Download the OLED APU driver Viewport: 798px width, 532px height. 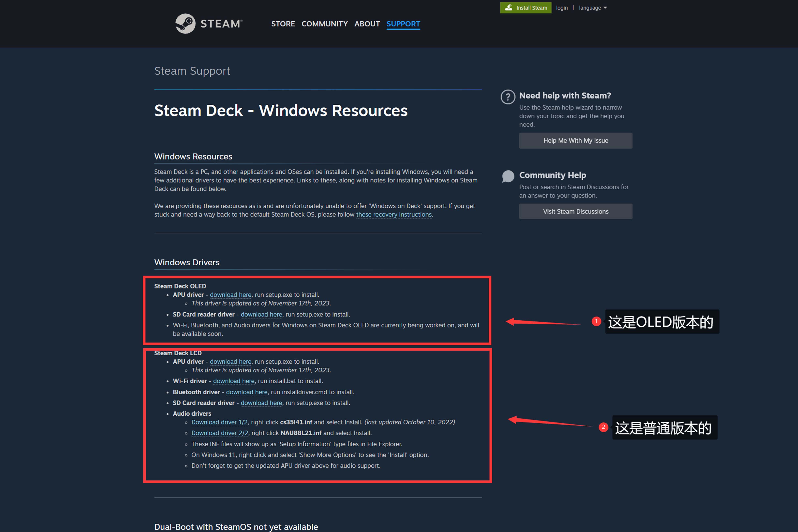(230, 295)
